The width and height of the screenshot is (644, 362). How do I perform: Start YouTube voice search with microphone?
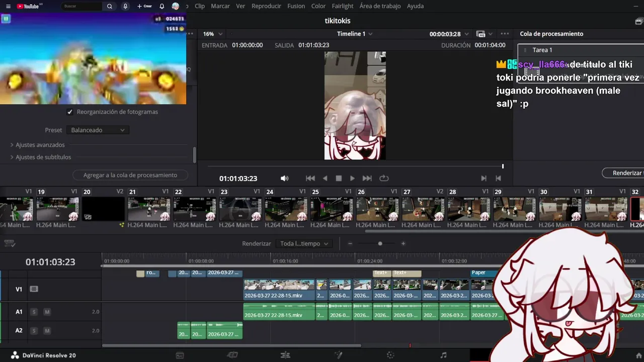click(x=125, y=6)
